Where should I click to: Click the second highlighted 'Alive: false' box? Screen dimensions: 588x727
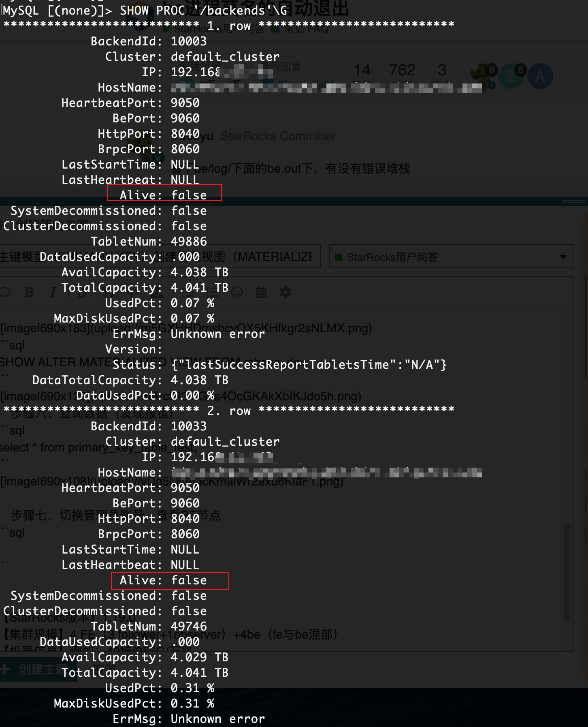point(170,581)
